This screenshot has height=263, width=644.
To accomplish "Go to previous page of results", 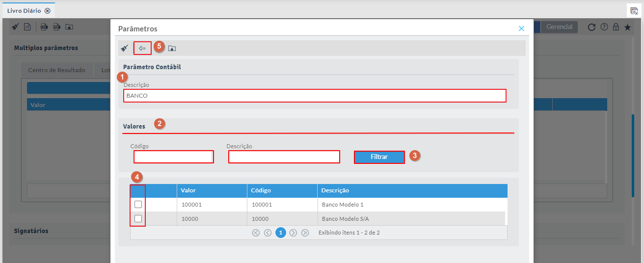I will tap(268, 233).
